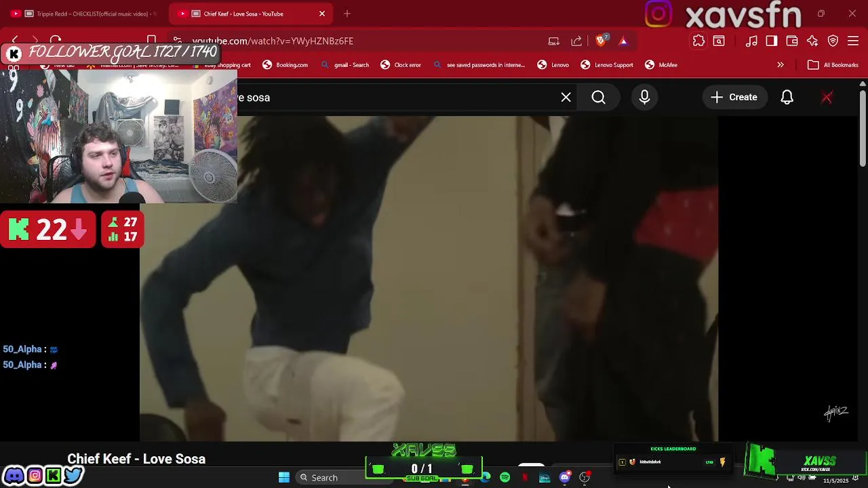868x488 pixels.
Task: Clear the YouTube search query
Action: 566,98
